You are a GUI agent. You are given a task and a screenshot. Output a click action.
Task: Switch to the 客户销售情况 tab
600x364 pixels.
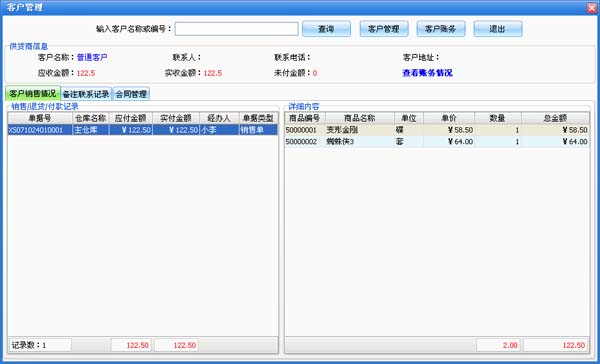click(33, 93)
